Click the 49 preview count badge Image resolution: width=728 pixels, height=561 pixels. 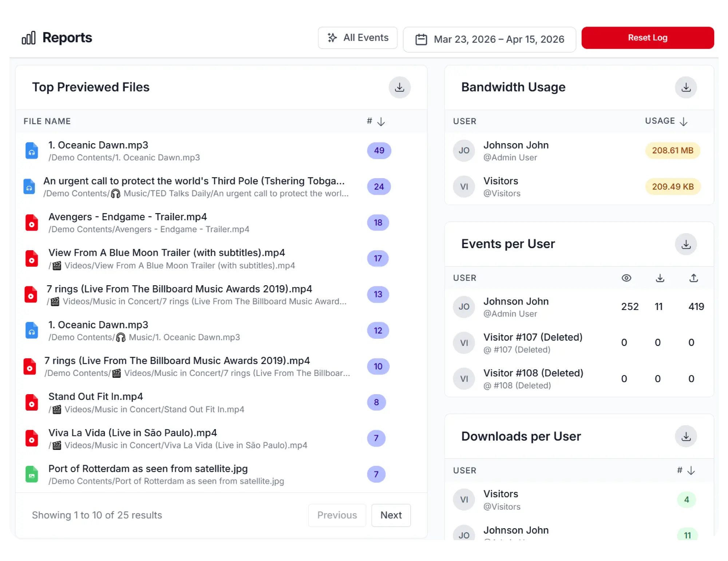[379, 150]
